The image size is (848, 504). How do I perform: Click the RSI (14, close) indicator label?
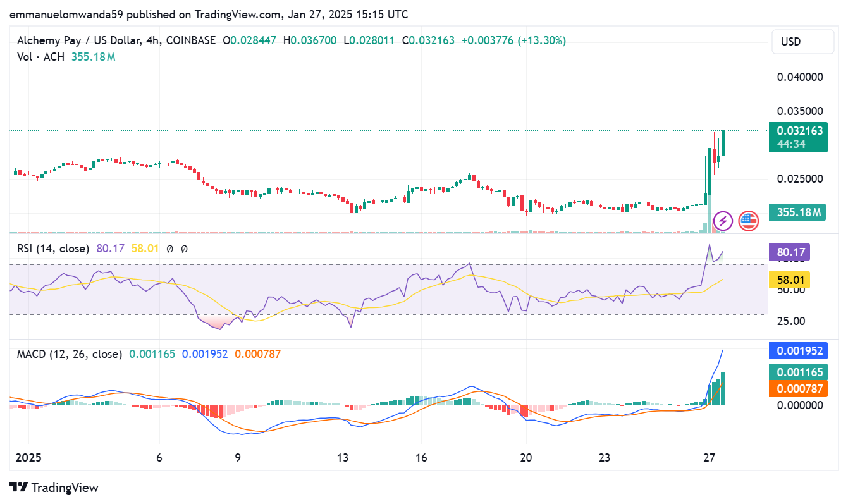pyautogui.click(x=53, y=249)
